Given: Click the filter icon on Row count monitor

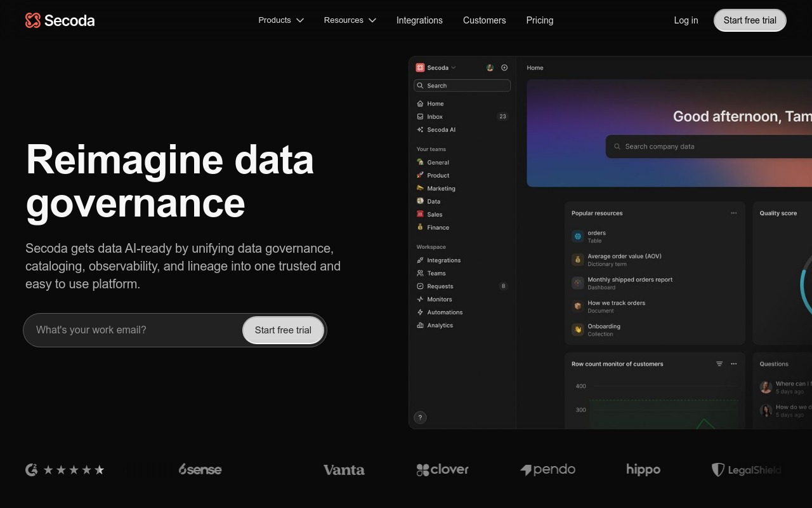Looking at the screenshot, I should 719,364.
